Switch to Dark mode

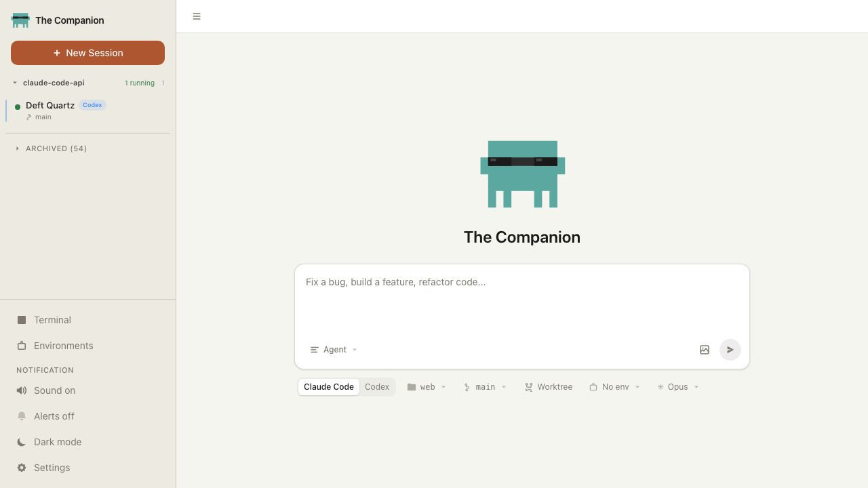click(57, 442)
